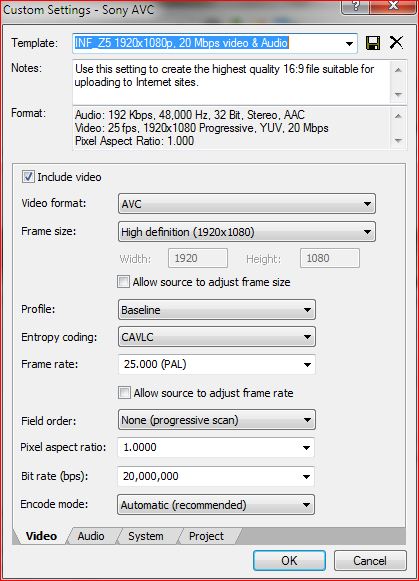
Task: Open the Frame size dropdown
Action: coord(247,232)
